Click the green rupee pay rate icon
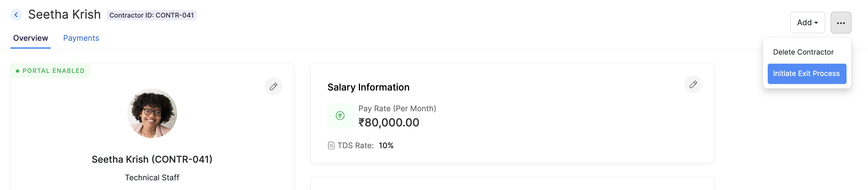This screenshot has height=190, width=868. (x=340, y=116)
